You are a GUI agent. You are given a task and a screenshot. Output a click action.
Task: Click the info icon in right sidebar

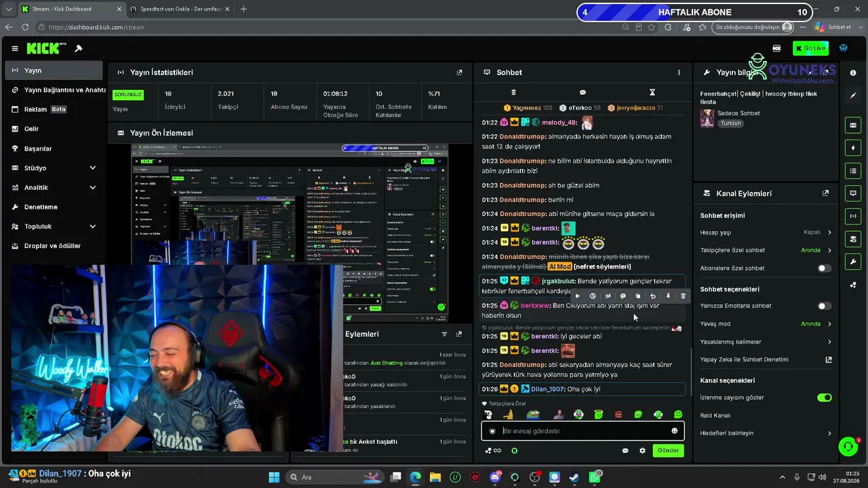coord(853,73)
